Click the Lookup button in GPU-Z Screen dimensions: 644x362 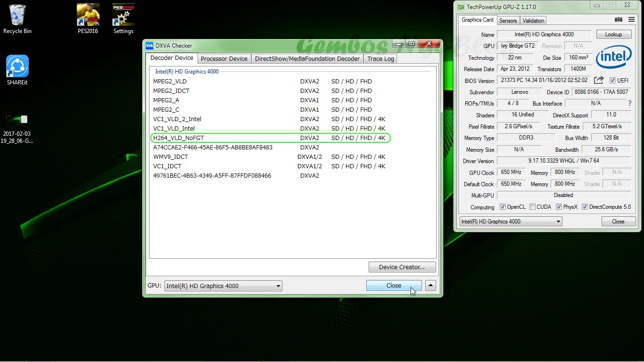(x=614, y=34)
